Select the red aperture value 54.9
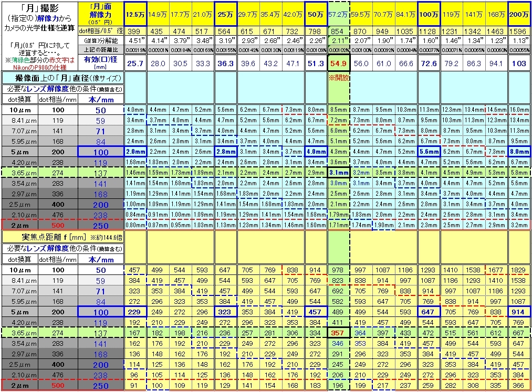The image size is (532, 392). tap(338, 63)
